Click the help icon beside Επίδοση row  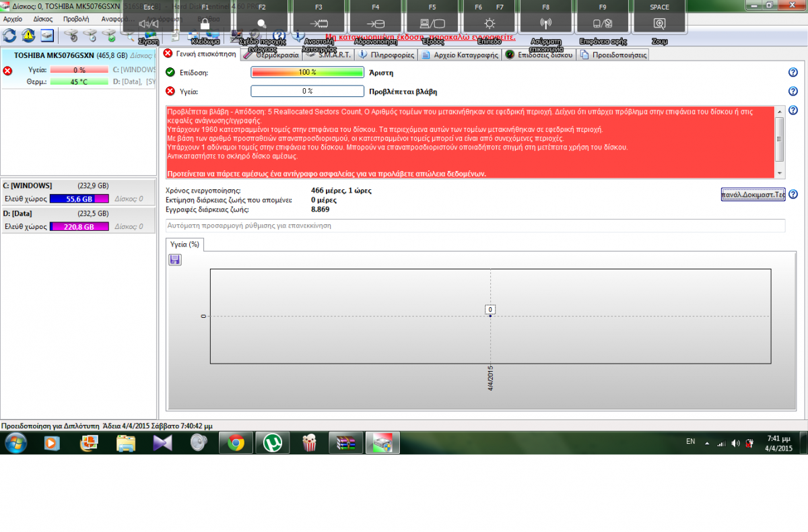point(793,73)
